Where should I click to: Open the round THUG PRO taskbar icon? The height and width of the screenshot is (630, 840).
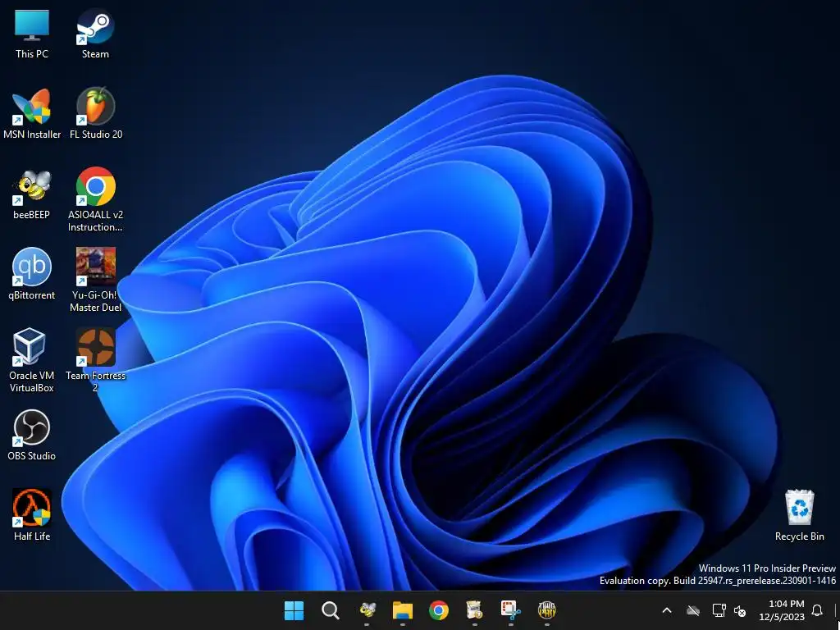tap(546, 610)
